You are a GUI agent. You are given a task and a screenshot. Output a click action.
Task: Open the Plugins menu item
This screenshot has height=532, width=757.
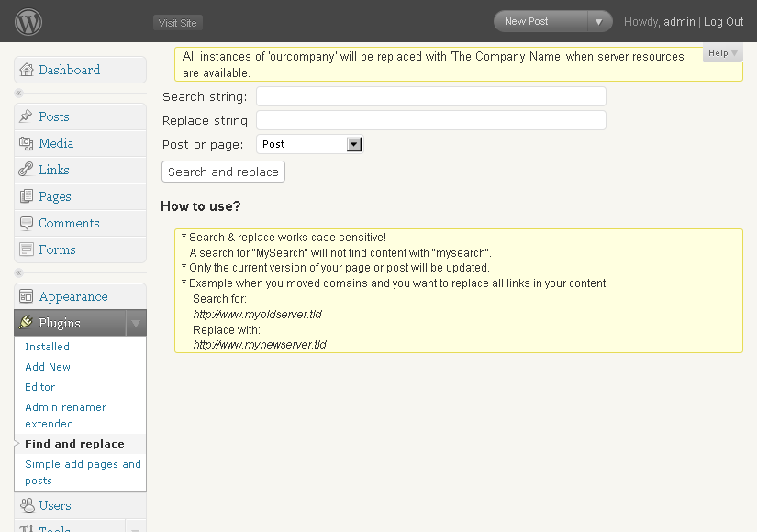(60, 323)
